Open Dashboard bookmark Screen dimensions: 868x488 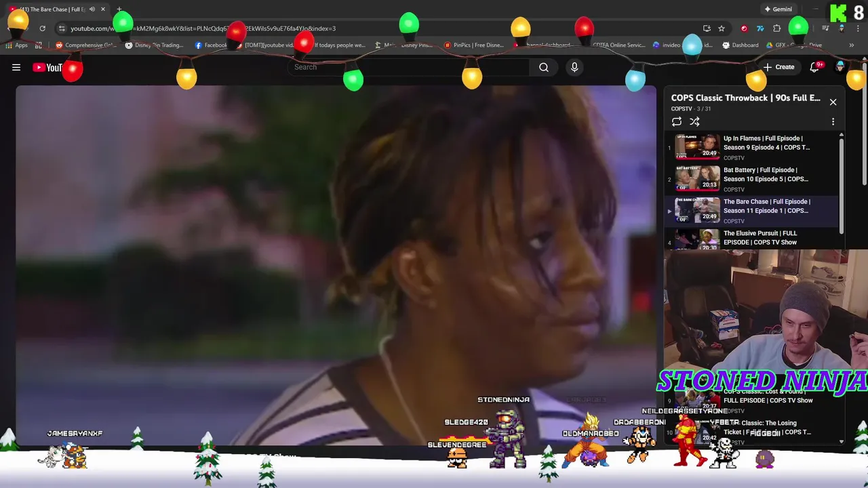(x=741, y=45)
